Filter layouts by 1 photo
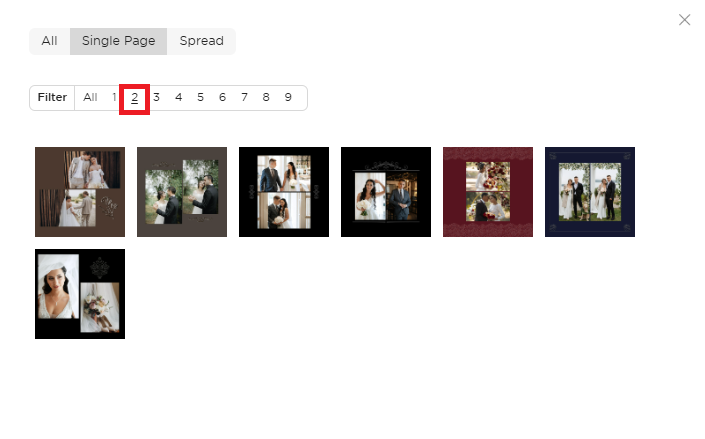Viewport: 705px width, 439px height. 114,97
